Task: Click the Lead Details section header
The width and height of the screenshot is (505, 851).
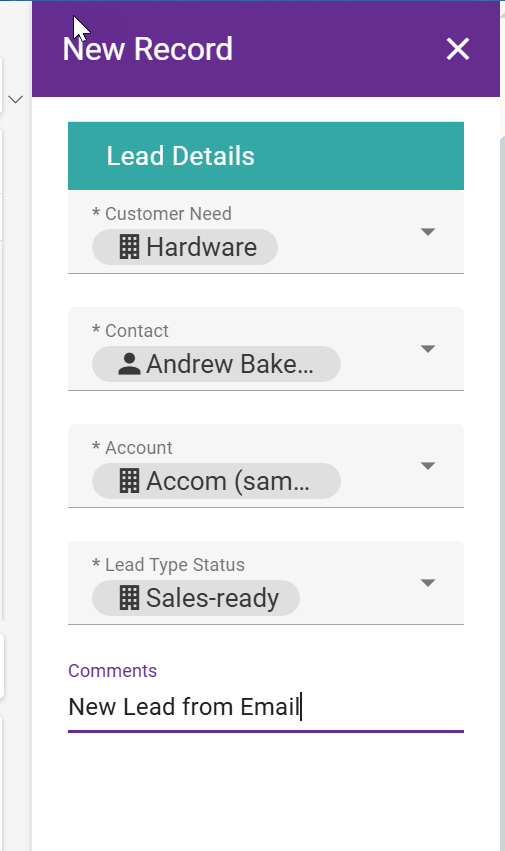Action: click(x=266, y=156)
